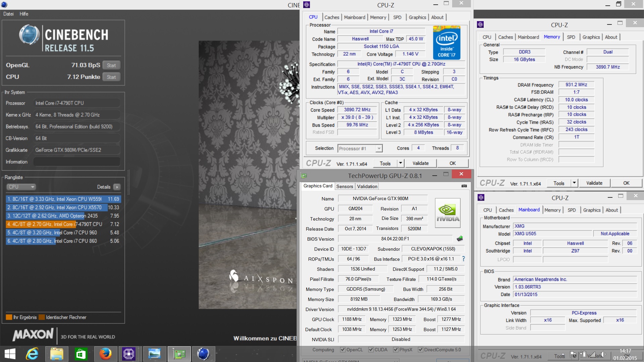Click the BIOS Version field 84.04.22.00.F1

pyautogui.click(x=395, y=239)
